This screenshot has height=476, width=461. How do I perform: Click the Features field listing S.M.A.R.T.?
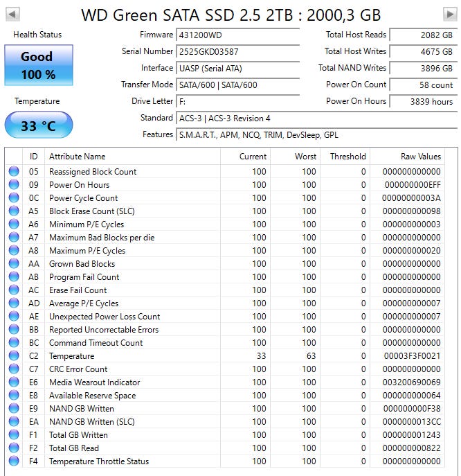[x=316, y=135]
